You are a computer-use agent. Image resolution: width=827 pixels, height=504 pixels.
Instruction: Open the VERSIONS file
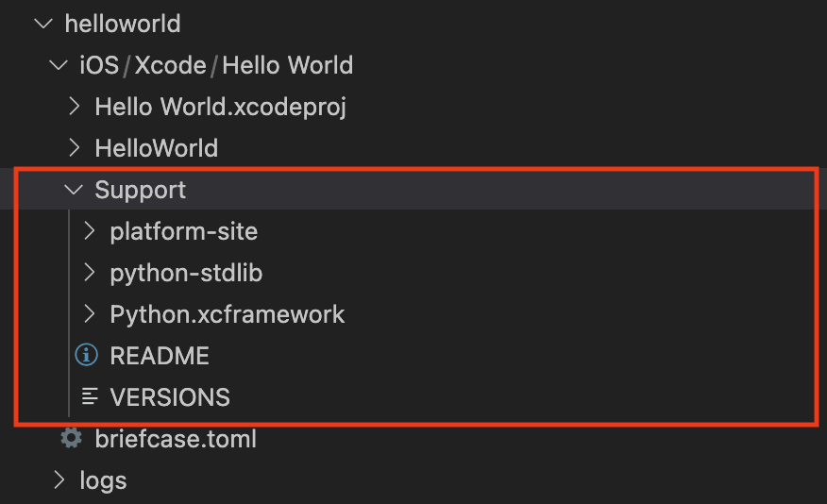(170, 397)
